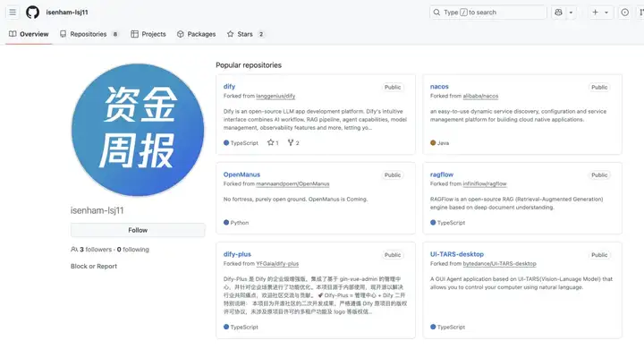Click the Public badge on nacos
This screenshot has height=349, width=644.
pos(599,87)
